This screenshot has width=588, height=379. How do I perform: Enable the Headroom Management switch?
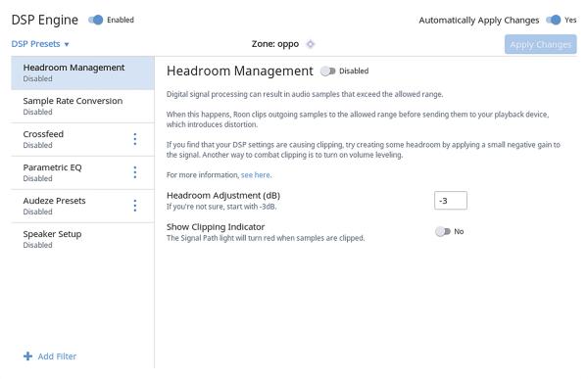327,71
